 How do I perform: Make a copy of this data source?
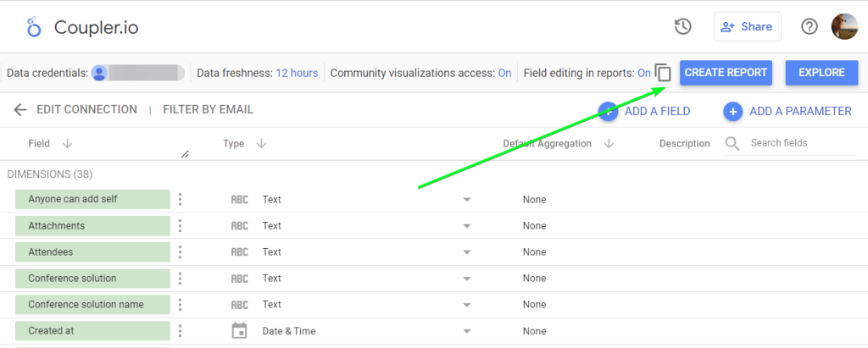663,73
